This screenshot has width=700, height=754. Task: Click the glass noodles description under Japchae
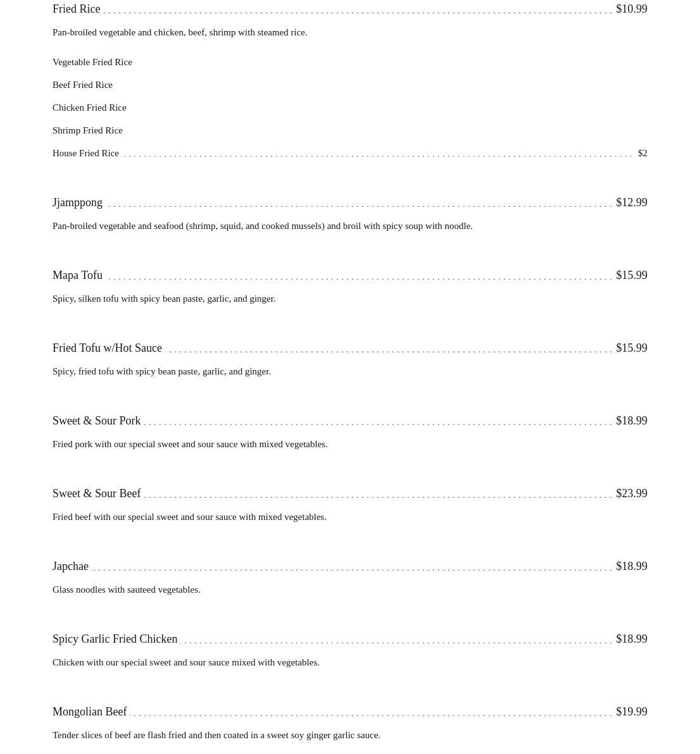126,590
